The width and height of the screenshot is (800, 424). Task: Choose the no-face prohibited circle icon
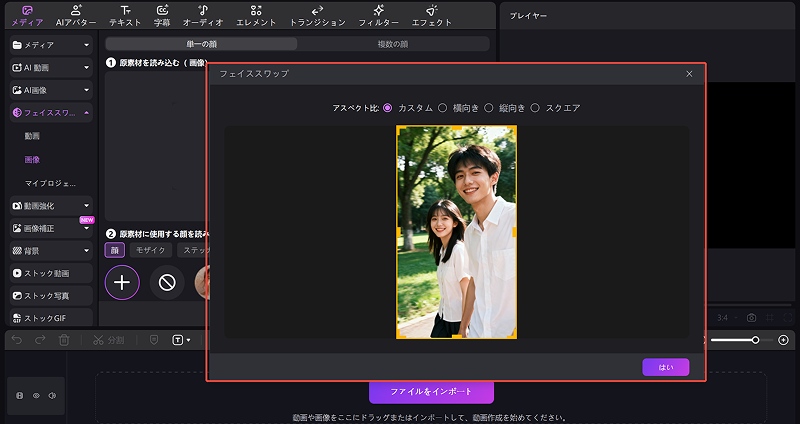tap(167, 283)
